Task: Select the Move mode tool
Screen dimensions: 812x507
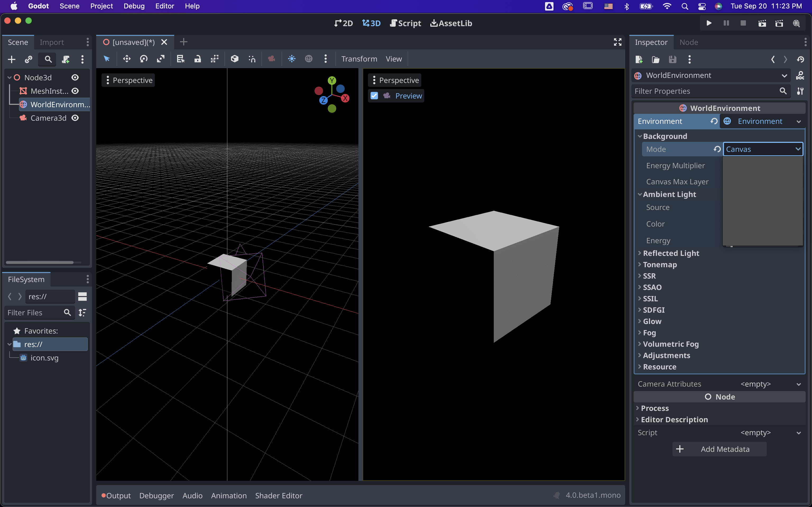Action: 127,59
